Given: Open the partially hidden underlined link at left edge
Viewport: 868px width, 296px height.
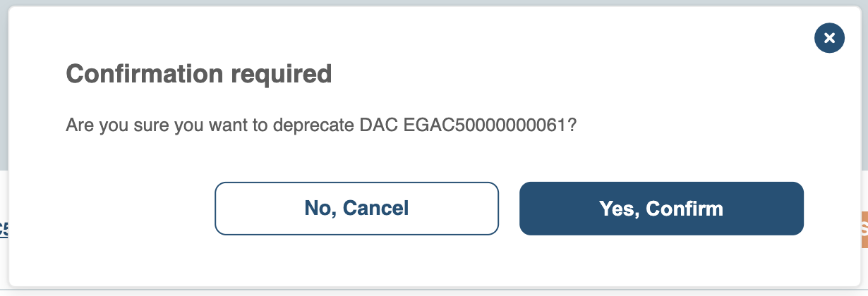Looking at the screenshot, I should tap(4, 229).
